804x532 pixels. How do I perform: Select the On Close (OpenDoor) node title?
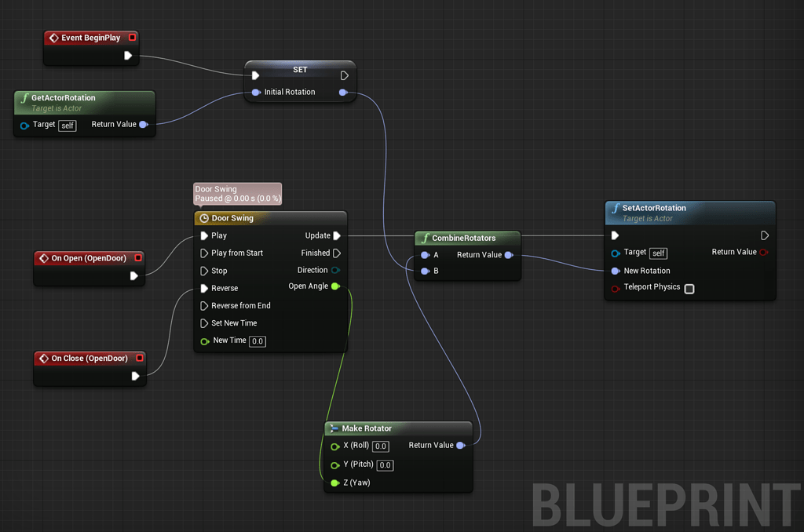(90, 359)
